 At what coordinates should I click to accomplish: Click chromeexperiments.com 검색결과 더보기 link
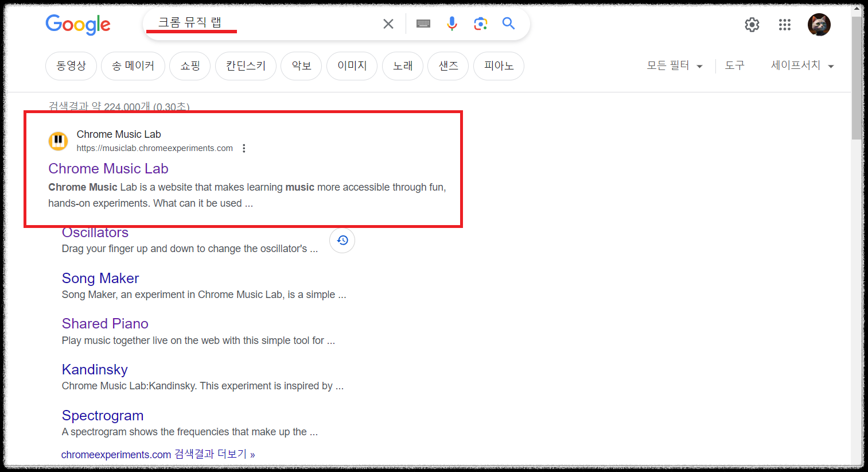point(158,454)
